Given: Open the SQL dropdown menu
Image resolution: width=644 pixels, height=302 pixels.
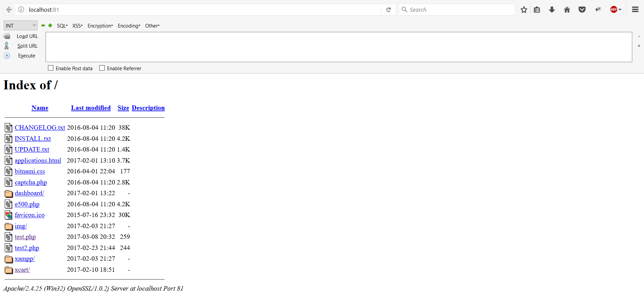Looking at the screenshot, I should (x=62, y=26).
